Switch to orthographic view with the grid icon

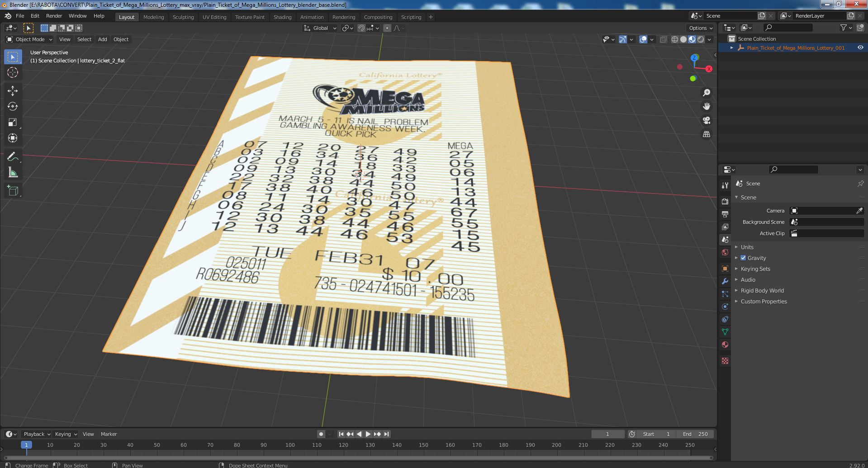pos(706,134)
